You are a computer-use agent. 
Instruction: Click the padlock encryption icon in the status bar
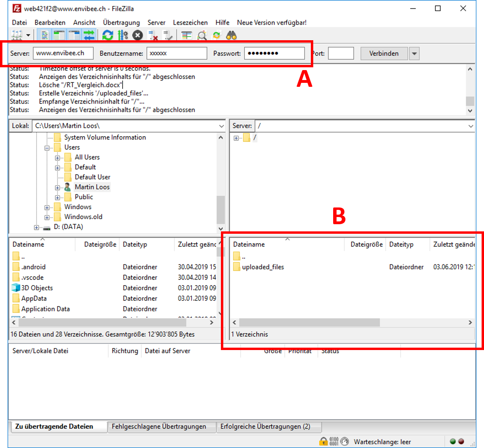pos(324,441)
